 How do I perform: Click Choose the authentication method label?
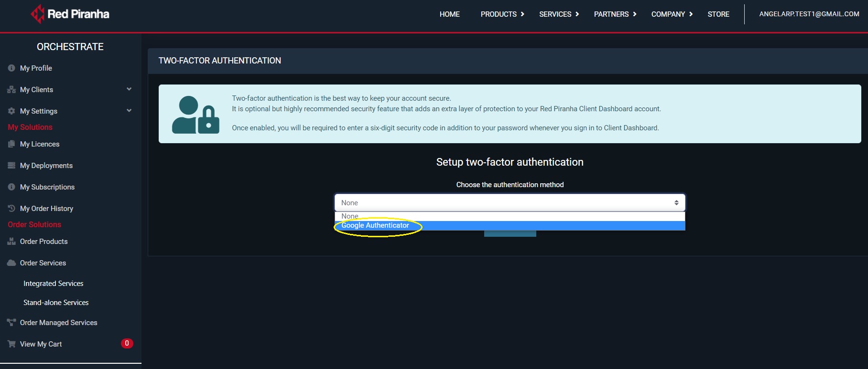point(510,185)
